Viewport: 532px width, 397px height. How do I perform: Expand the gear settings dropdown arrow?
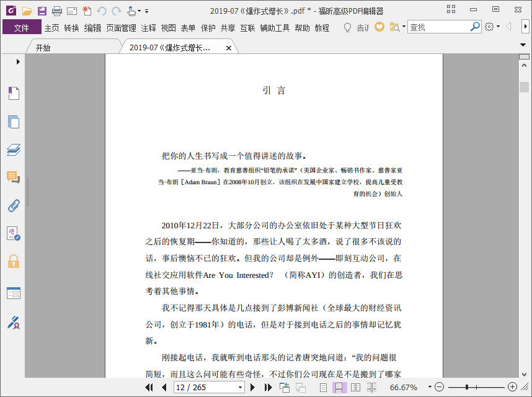(498, 27)
